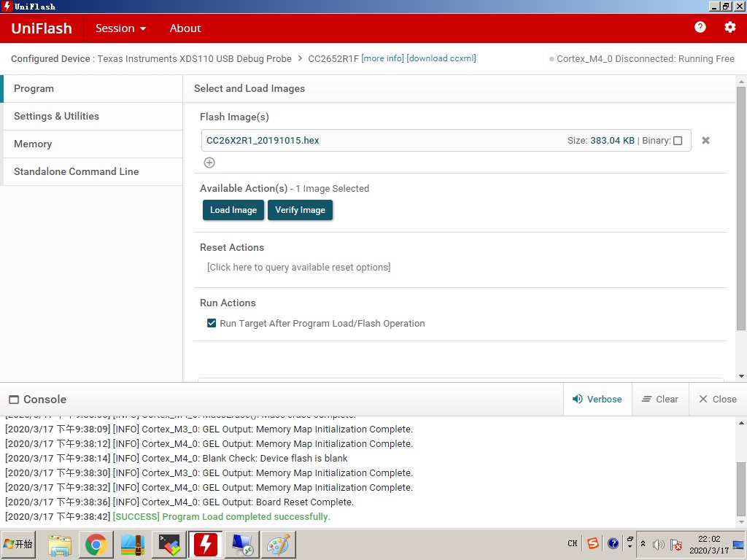Click the Size: 383.04 KB text

[x=601, y=141]
